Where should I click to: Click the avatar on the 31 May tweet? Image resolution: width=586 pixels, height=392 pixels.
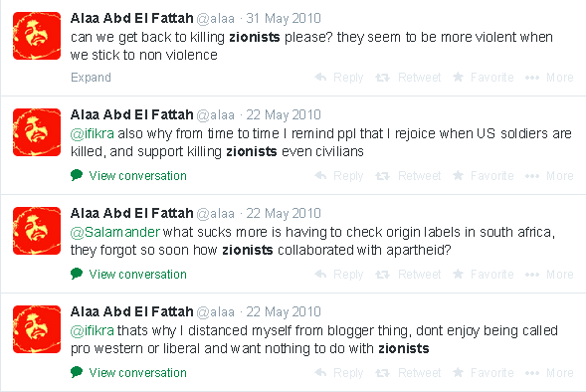pos(37,36)
